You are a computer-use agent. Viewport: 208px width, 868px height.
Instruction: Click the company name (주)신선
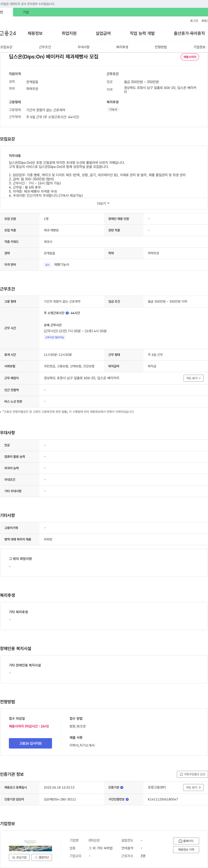click(94, 840)
